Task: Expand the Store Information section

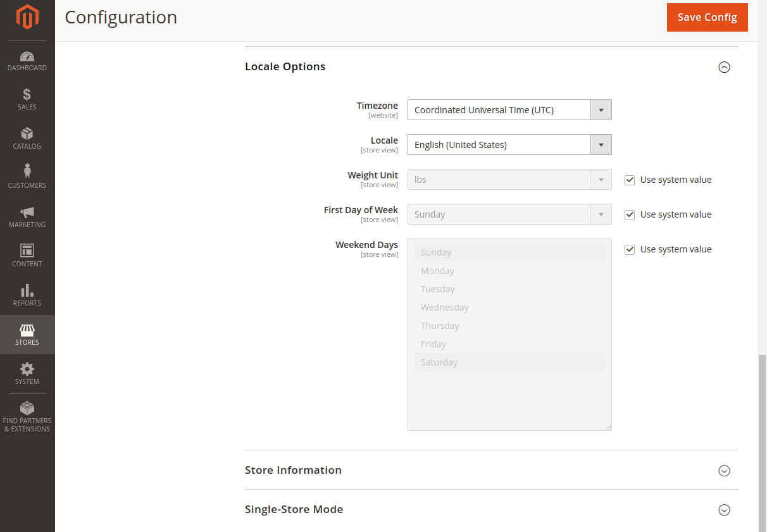Action: coord(724,470)
